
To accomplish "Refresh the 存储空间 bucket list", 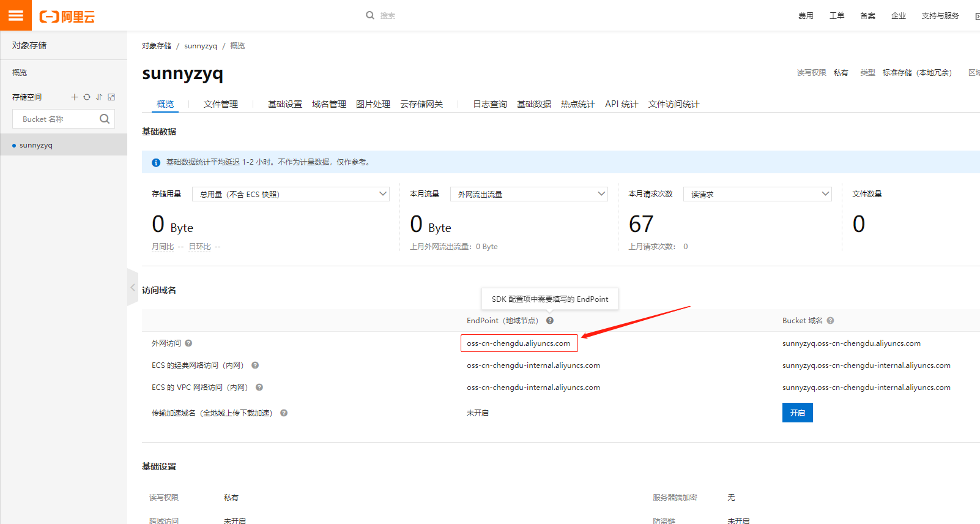I will pyautogui.click(x=87, y=97).
